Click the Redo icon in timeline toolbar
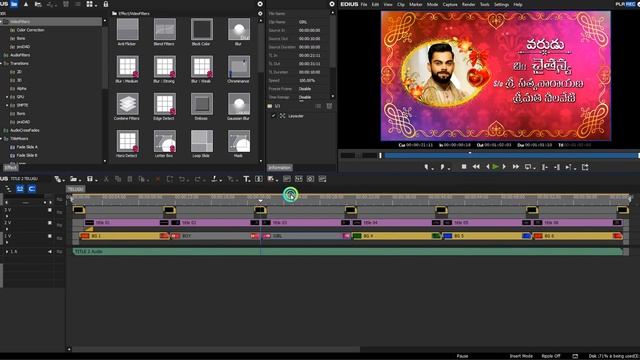This screenshot has width=640, height=360. pyautogui.click(x=197, y=179)
